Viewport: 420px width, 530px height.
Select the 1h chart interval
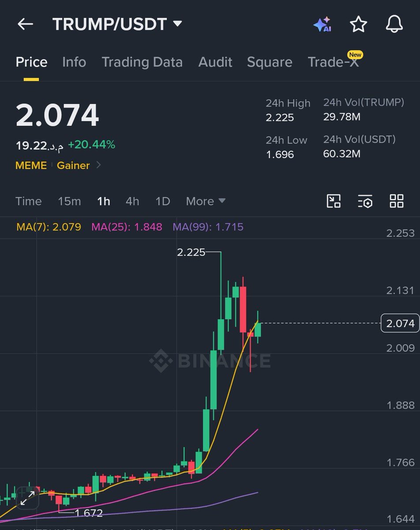coord(104,201)
